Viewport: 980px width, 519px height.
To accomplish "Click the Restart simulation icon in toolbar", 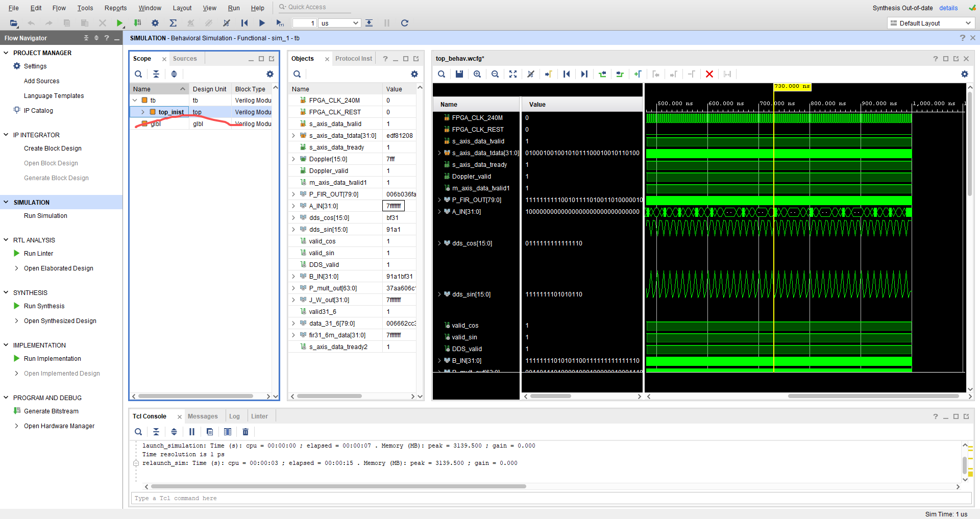I will pyautogui.click(x=244, y=23).
